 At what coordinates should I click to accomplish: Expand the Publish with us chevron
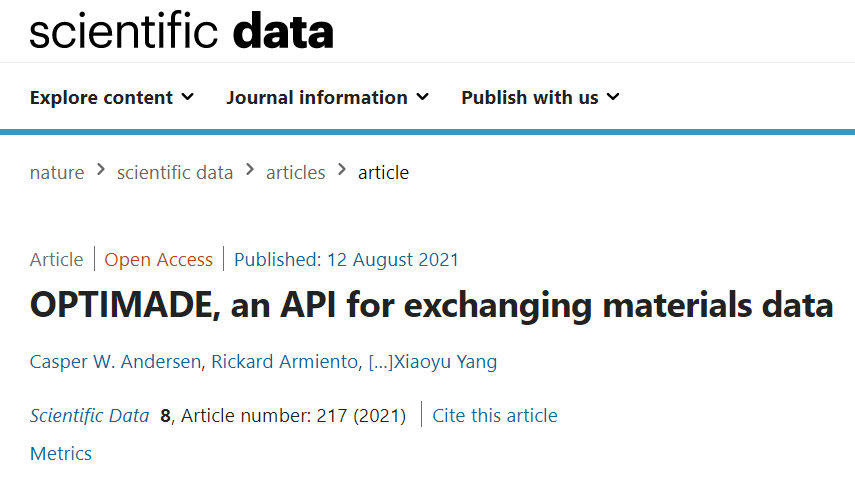[613, 97]
